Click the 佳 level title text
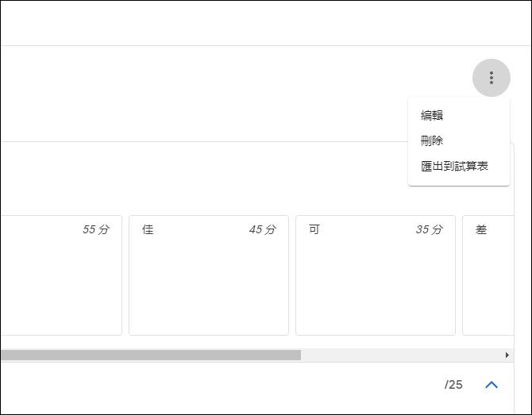This screenshot has height=415, width=532. 148,229
